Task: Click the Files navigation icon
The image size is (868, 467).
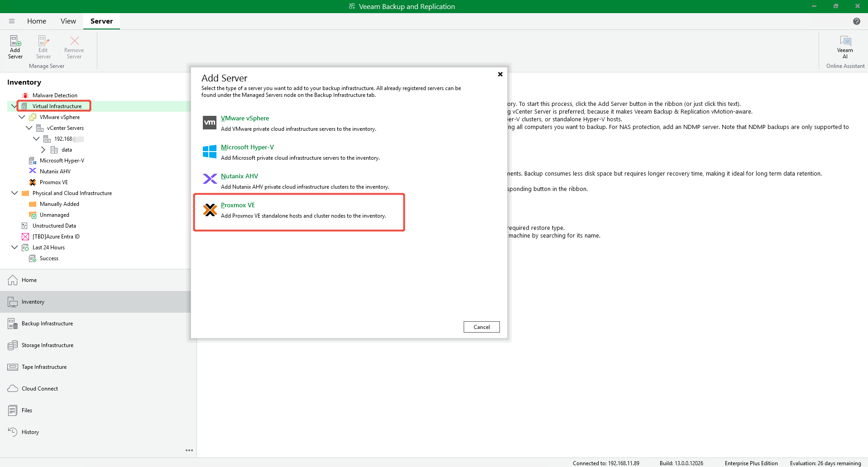Action: pos(13,410)
